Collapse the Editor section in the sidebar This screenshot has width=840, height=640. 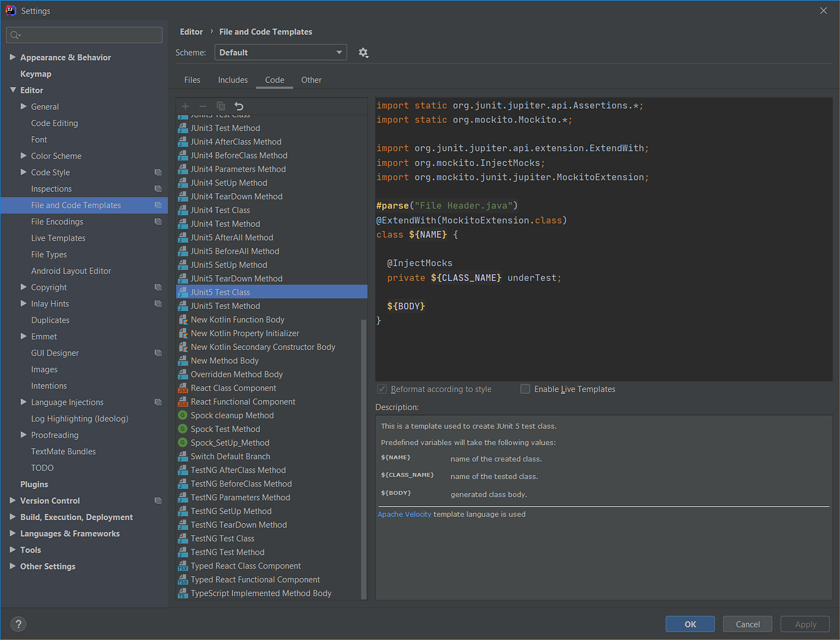pos(14,90)
